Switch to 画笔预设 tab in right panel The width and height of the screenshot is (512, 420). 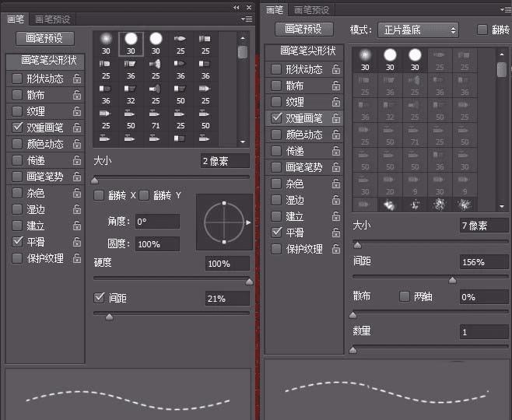[311, 10]
